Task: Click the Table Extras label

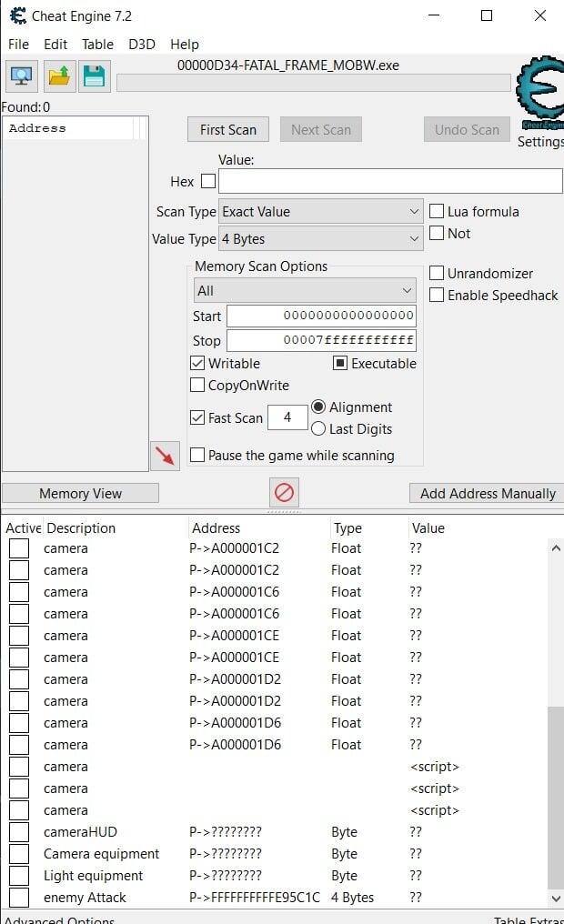Action: click(529, 919)
